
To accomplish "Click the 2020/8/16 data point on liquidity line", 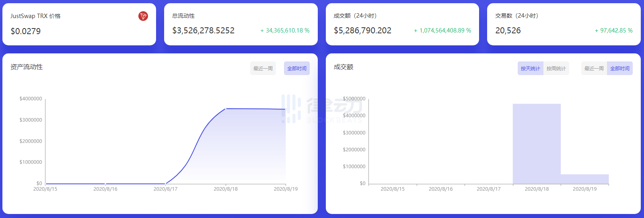I will tap(105, 184).
